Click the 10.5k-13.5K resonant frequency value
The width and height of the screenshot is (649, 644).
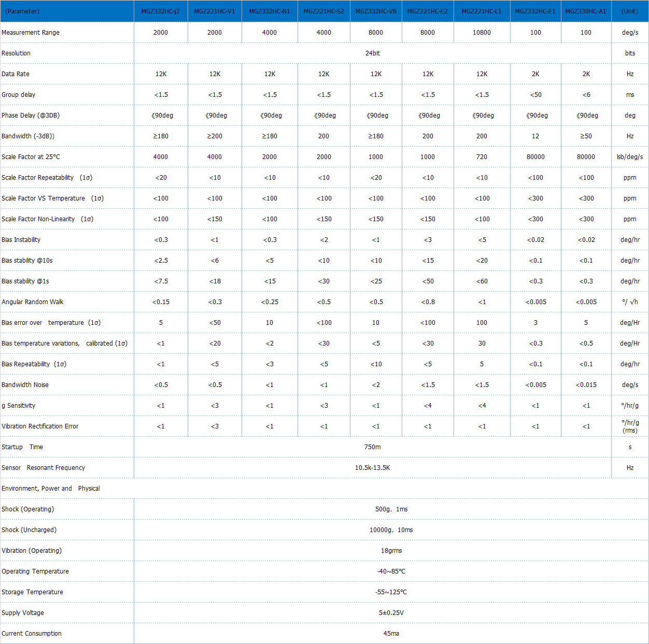click(372, 468)
